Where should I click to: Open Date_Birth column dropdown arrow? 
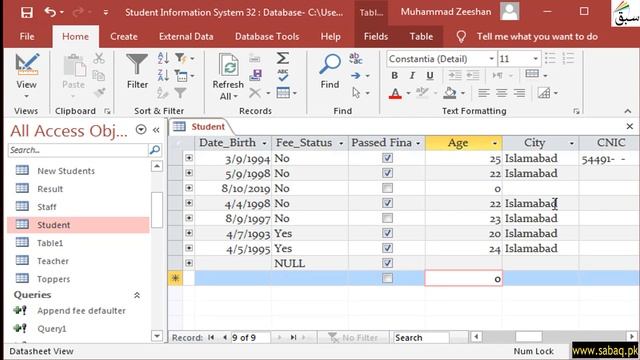pyautogui.click(x=264, y=143)
